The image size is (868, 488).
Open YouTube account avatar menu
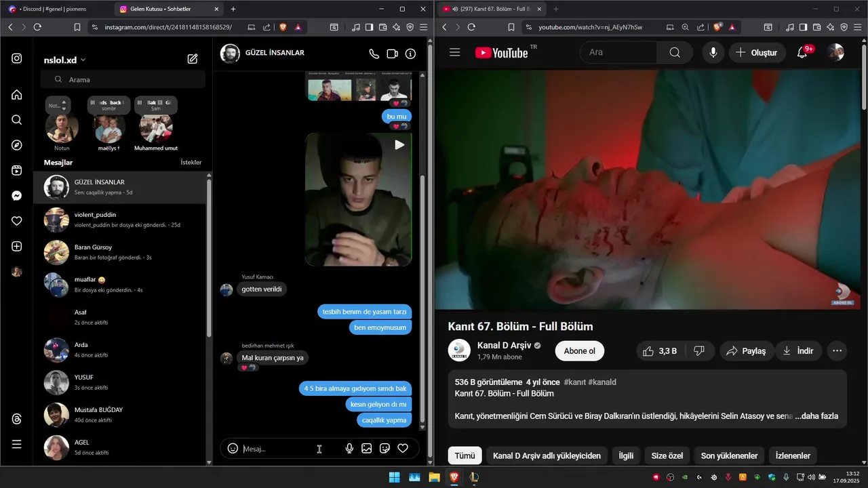pos(835,52)
